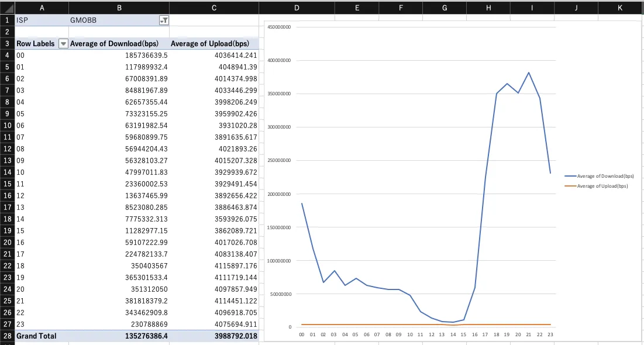
Task: Select the row 1 header
Action: click(x=6, y=20)
